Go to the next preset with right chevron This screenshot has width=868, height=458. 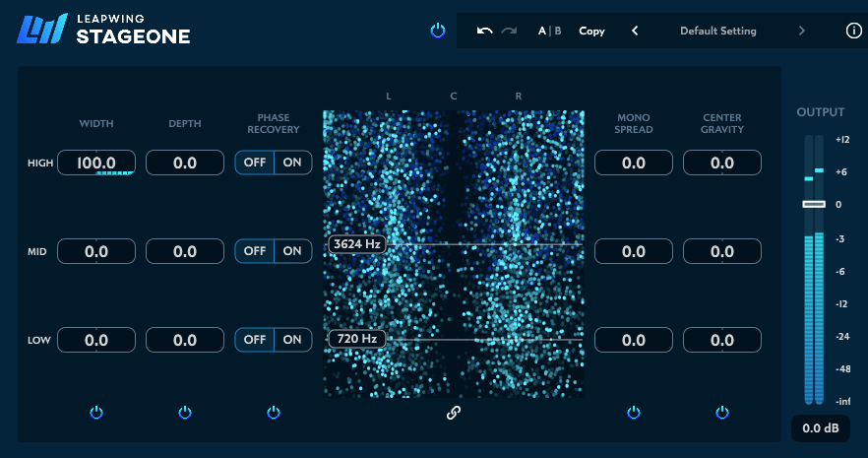[801, 31]
